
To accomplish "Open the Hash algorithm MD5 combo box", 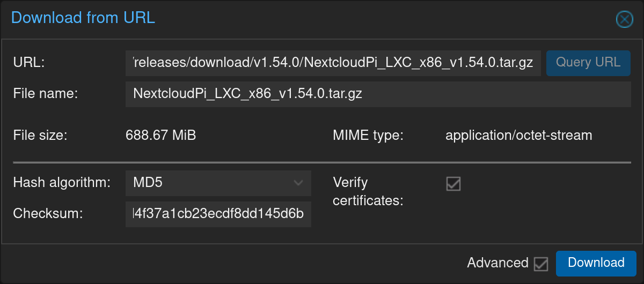I will [x=218, y=183].
